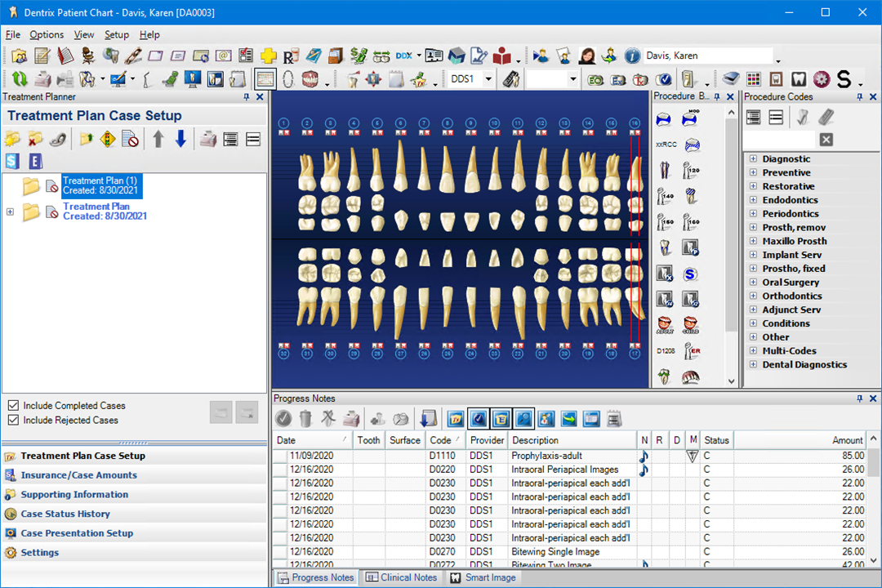Click the D1208 procedure button
Image resolution: width=882 pixels, height=588 pixels.
tap(666, 351)
